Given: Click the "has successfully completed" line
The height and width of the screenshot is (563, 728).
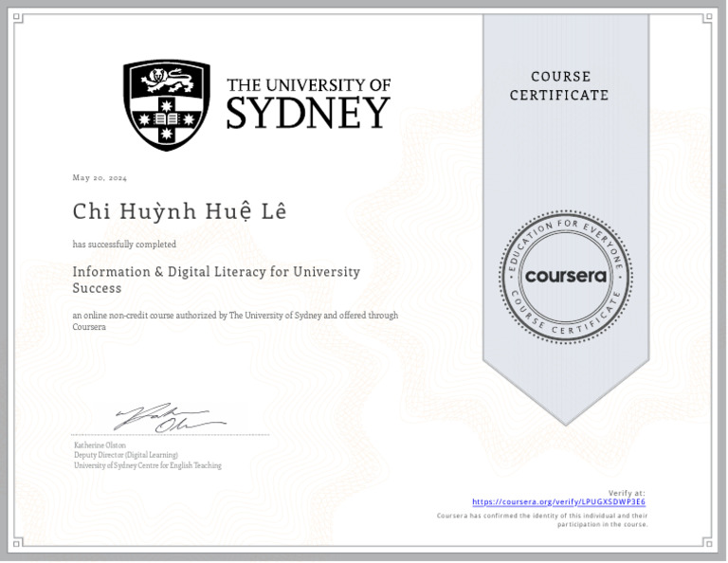Looking at the screenshot, I should (124, 245).
